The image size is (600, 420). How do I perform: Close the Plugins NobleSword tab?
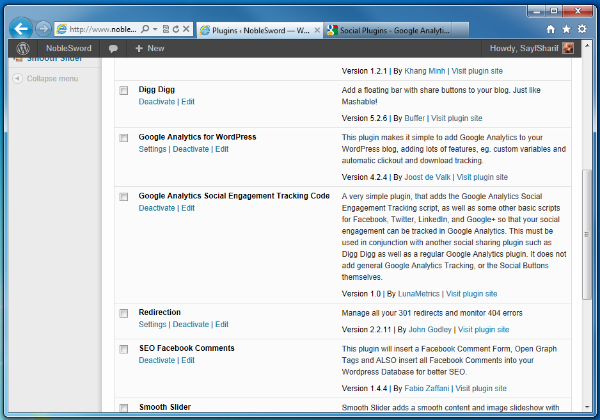(x=317, y=30)
